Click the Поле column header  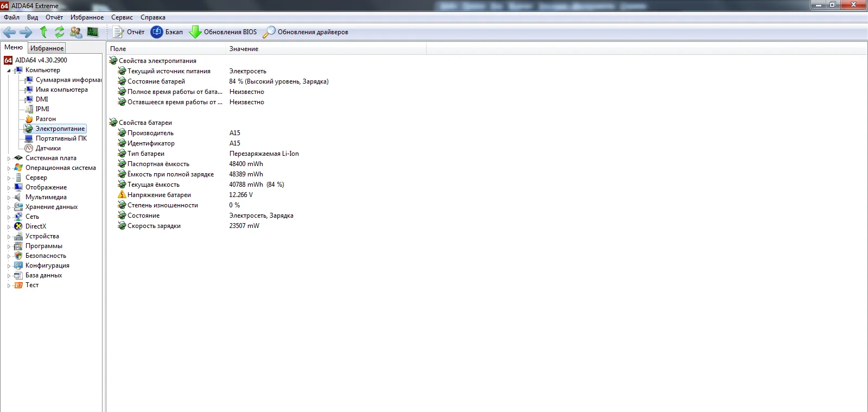pyautogui.click(x=166, y=49)
